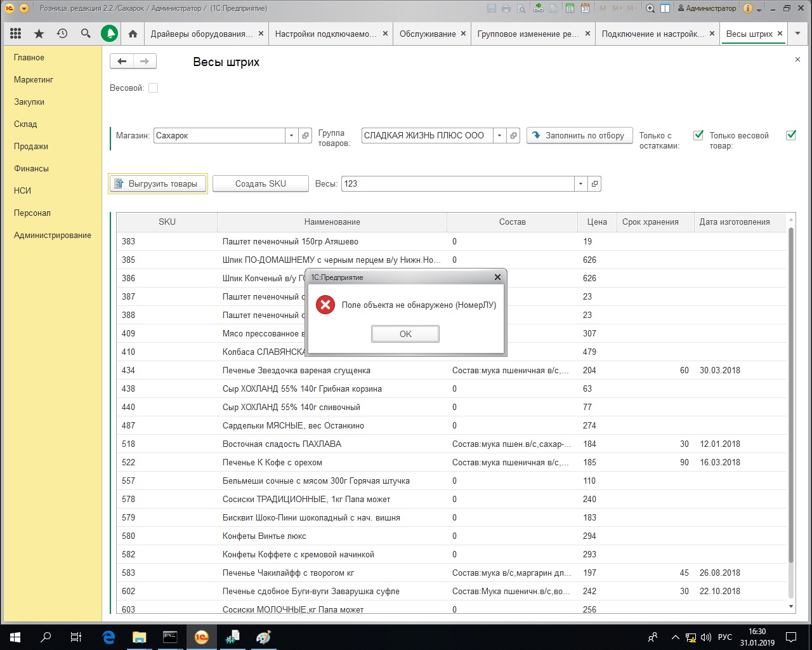Click the search magnifier in panel
This screenshot has height=650, width=812.
[86, 34]
